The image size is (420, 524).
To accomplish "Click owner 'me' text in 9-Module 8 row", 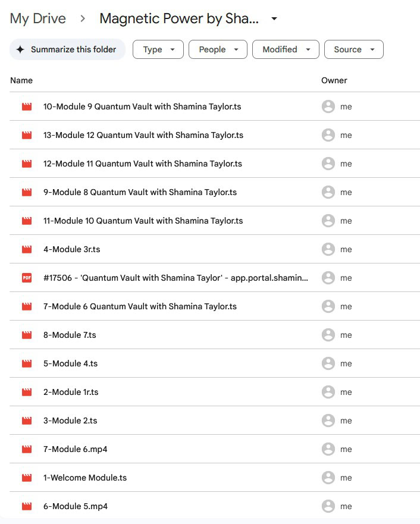I will tap(346, 193).
